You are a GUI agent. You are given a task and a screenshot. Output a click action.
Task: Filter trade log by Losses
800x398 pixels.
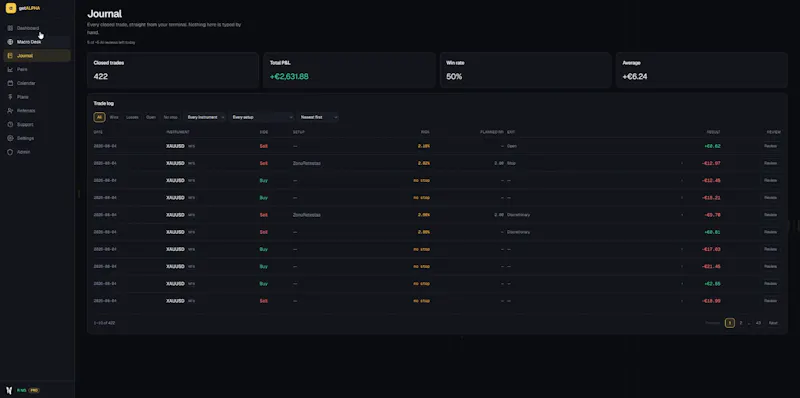[132, 117]
